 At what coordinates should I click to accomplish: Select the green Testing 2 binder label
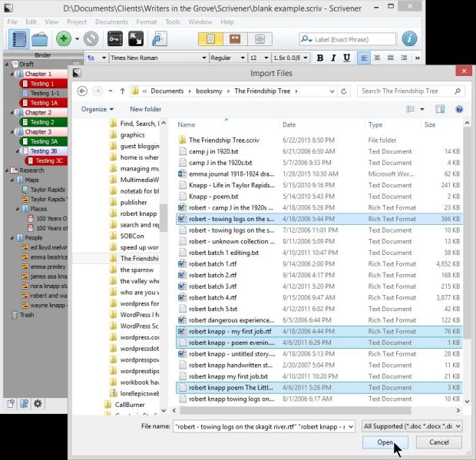44,122
